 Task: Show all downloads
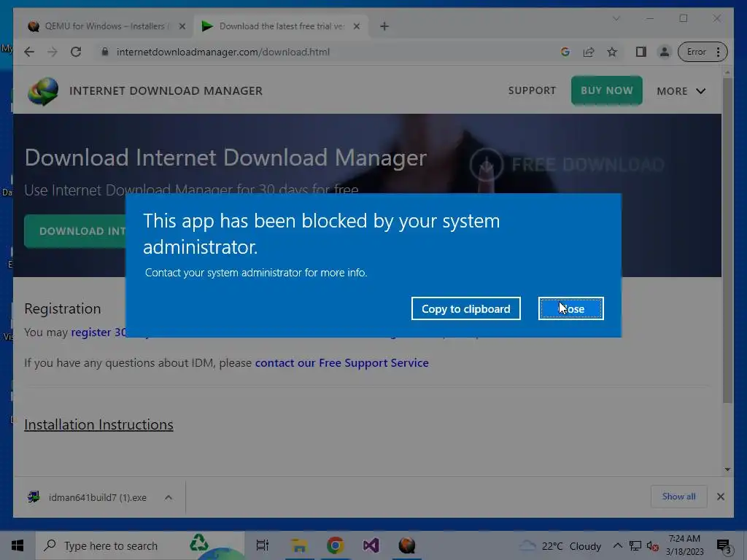click(x=679, y=497)
